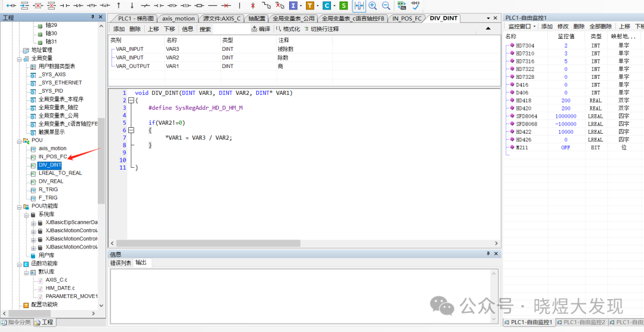
Task: Open the 监控窗口 dropdown
Action: (x=522, y=26)
